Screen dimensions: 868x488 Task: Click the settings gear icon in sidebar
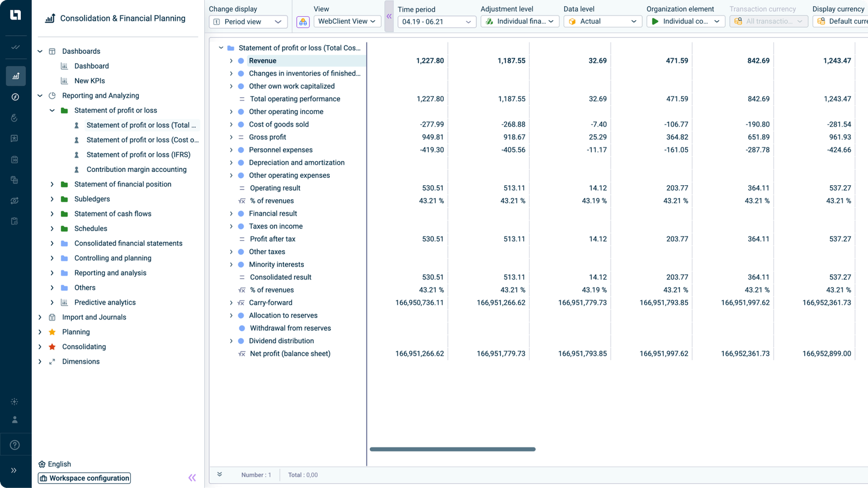tap(15, 402)
